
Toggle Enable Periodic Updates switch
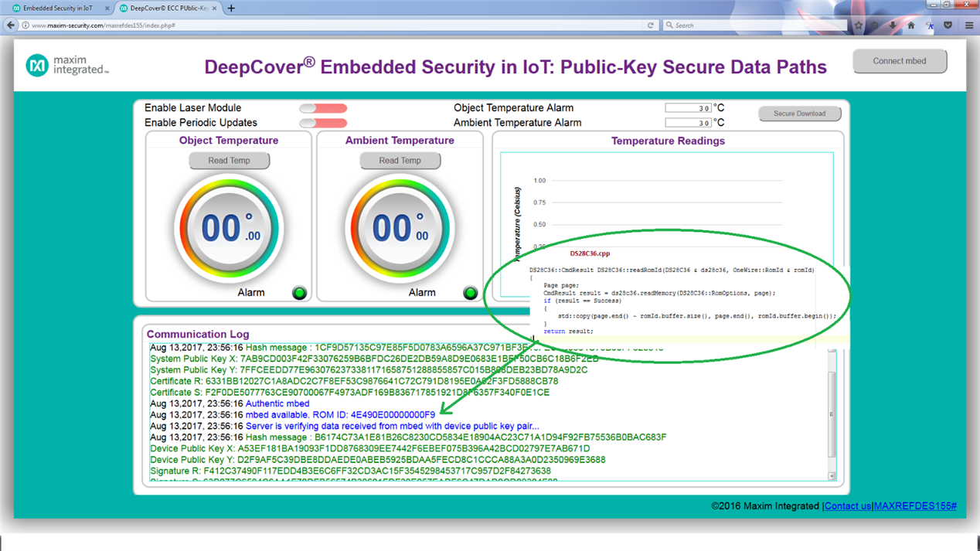323,123
